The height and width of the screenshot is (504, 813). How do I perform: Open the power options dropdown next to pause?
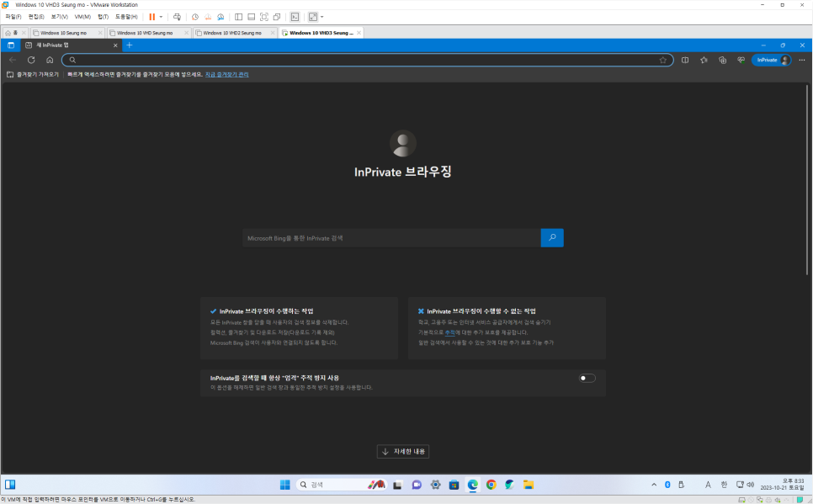tap(161, 17)
